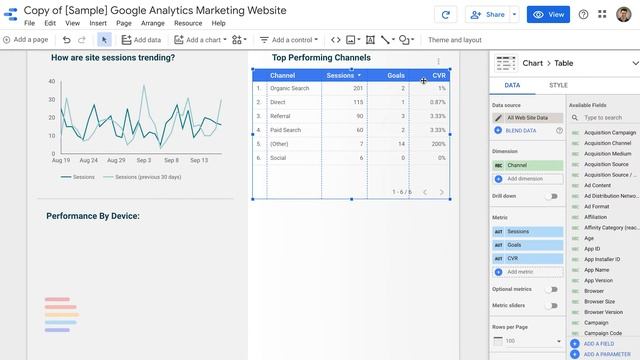Click ADD A PARAMETER link
Screen dimensions: 640x360
pyautogui.click(x=607, y=354)
